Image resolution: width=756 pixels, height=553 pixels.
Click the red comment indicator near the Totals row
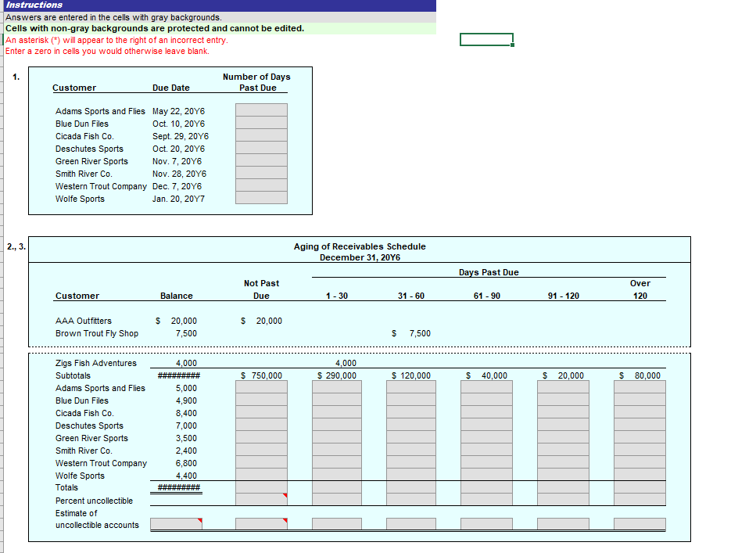point(287,495)
